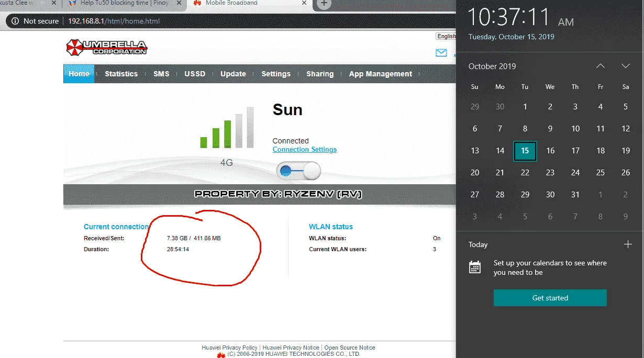Switch to the Mobile Broadband browser tab

coord(249,4)
